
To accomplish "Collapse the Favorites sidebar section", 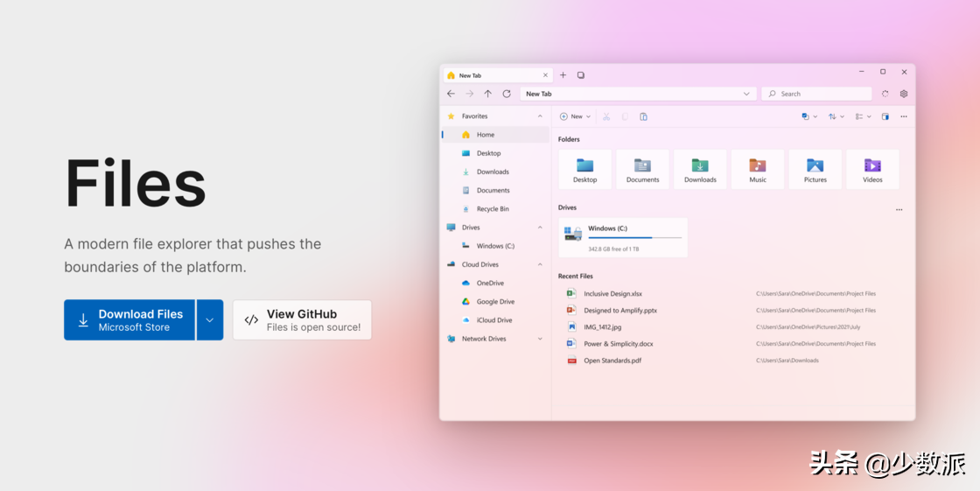I will click(540, 116).
